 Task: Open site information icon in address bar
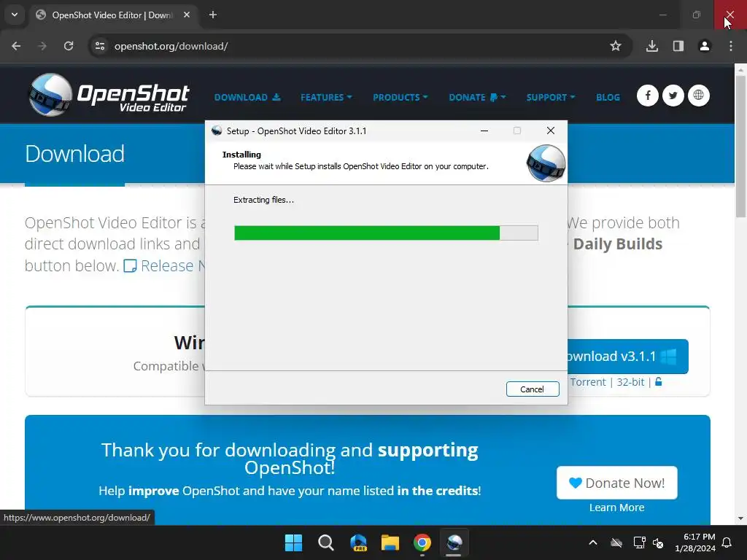coord(100,46)
